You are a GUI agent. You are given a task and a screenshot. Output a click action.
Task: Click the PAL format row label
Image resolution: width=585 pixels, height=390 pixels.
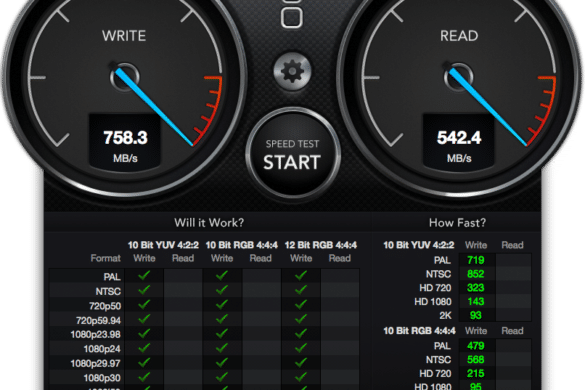[112, 277]
